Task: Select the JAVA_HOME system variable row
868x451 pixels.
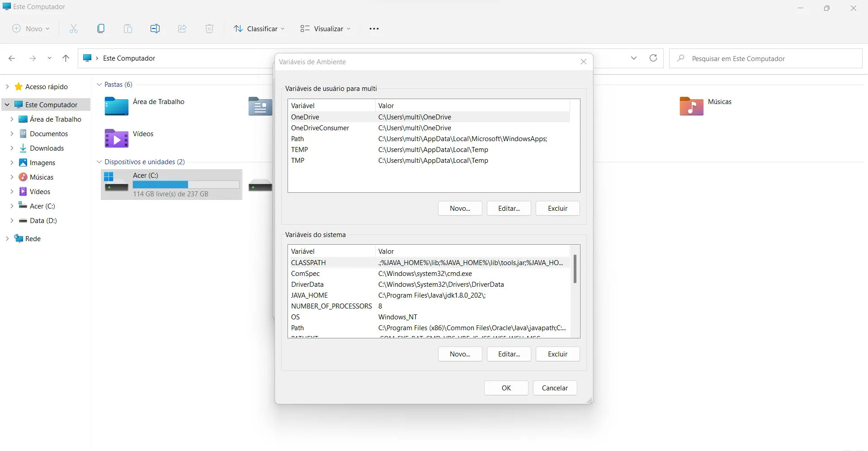Action: coord(429,295)
